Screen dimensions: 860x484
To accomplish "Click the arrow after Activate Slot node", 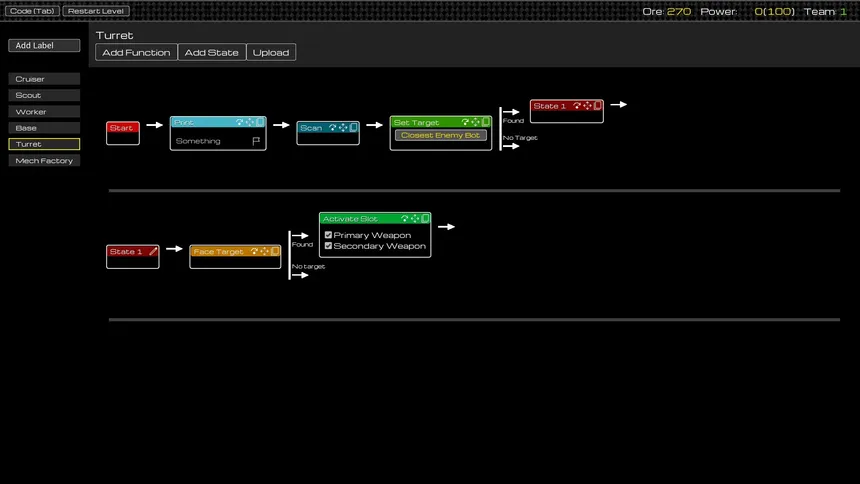I will coord(446,227).
